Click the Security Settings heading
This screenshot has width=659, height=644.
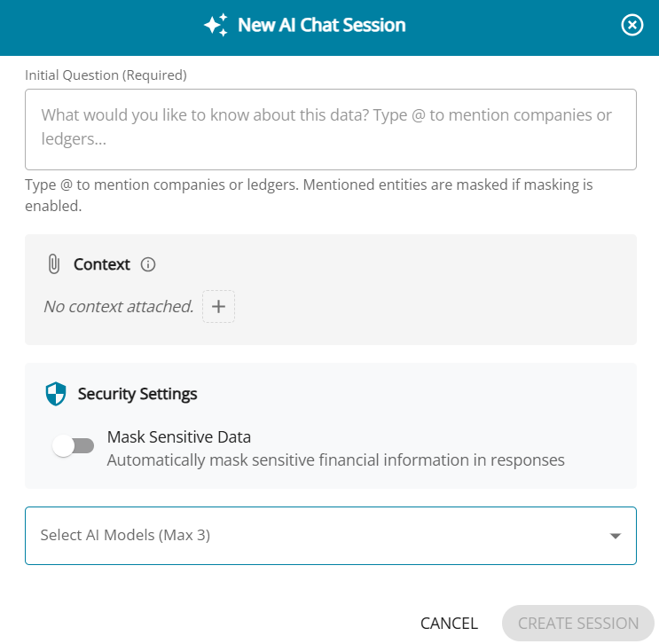[137, 394]
